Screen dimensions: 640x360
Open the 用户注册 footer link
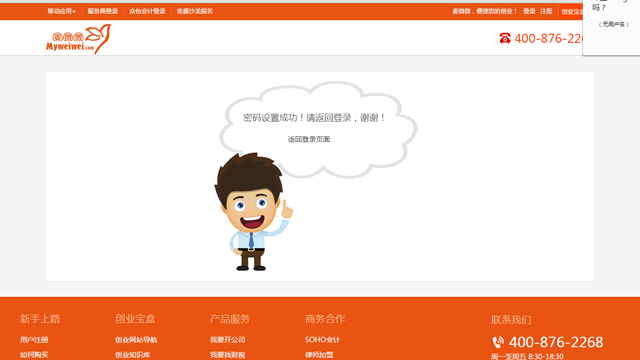34,340
